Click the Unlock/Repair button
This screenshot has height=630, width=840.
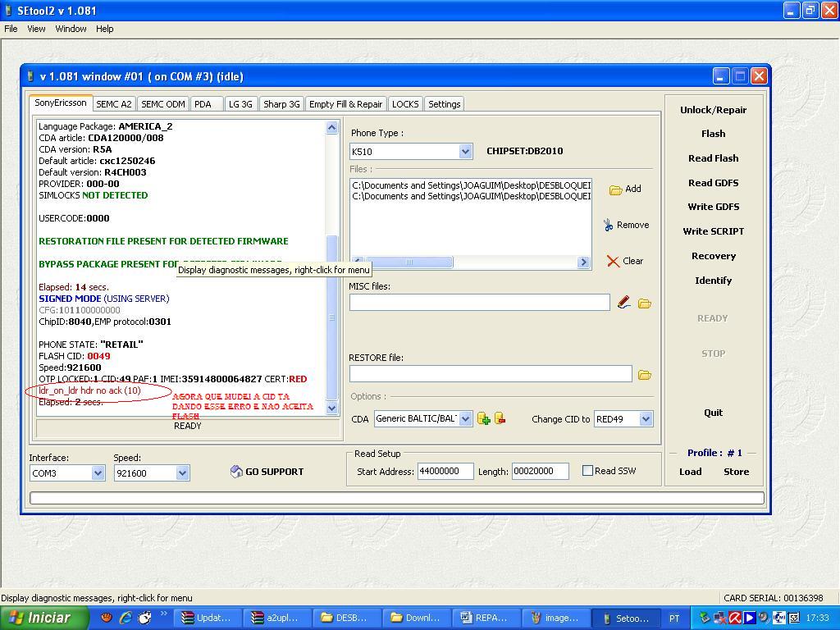click(x=713, y=110)
